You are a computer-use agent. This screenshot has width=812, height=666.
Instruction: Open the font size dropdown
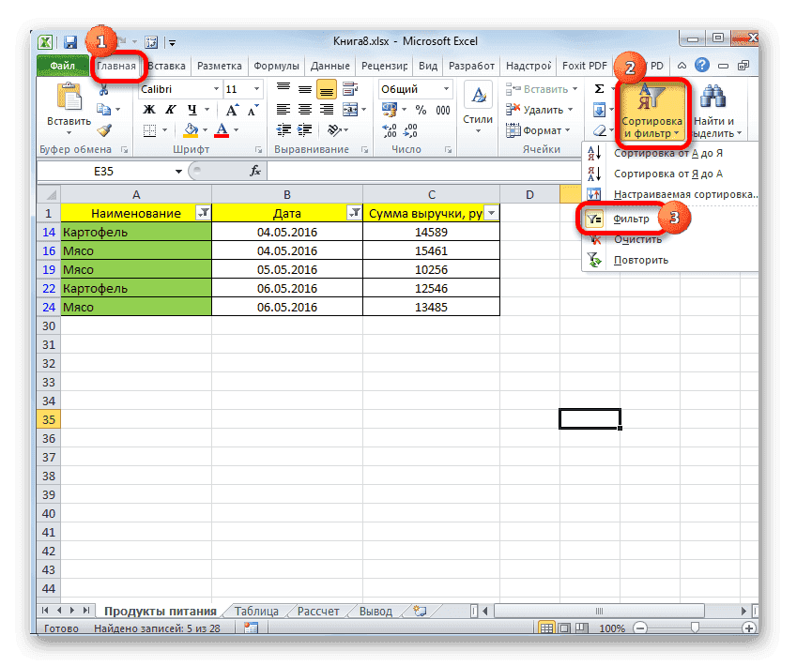[x=256, y=89]
